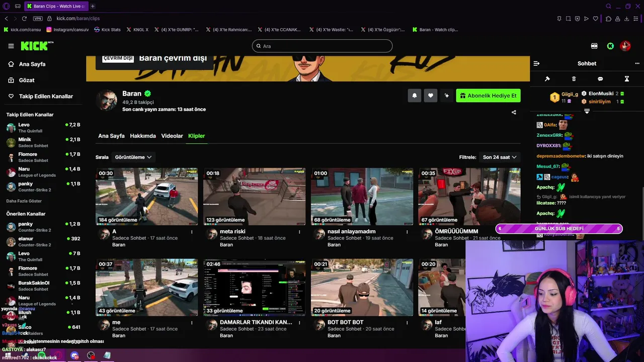644x362 pixels.
Task: Click the Ara search field
Action: click(x=322, y=46)
